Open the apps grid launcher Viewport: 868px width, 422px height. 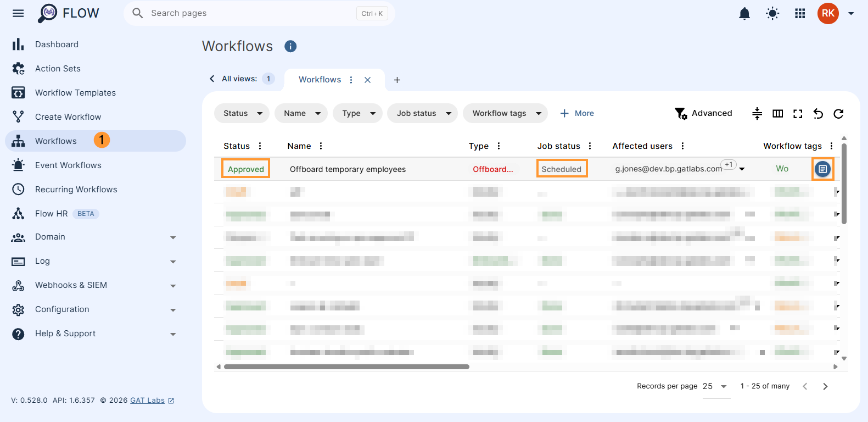click(x=800, y=13)
